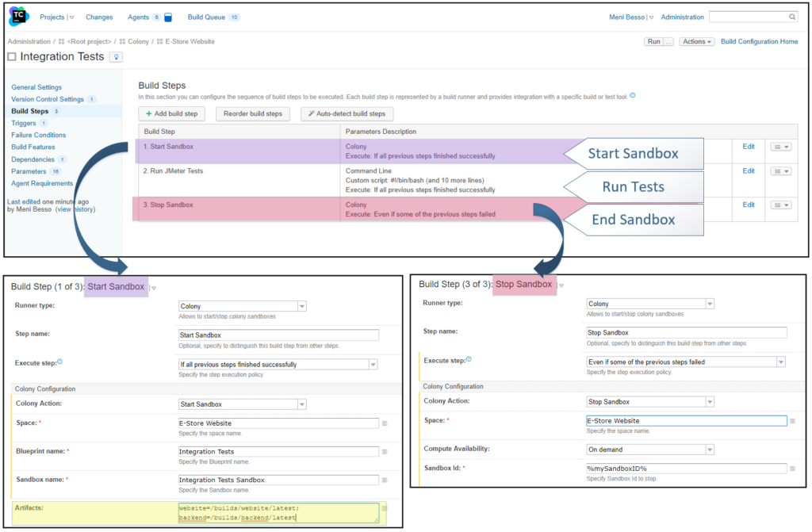
Task: Click parameter picker icon beside Blueprint name field
Action: tap(385, 452)
